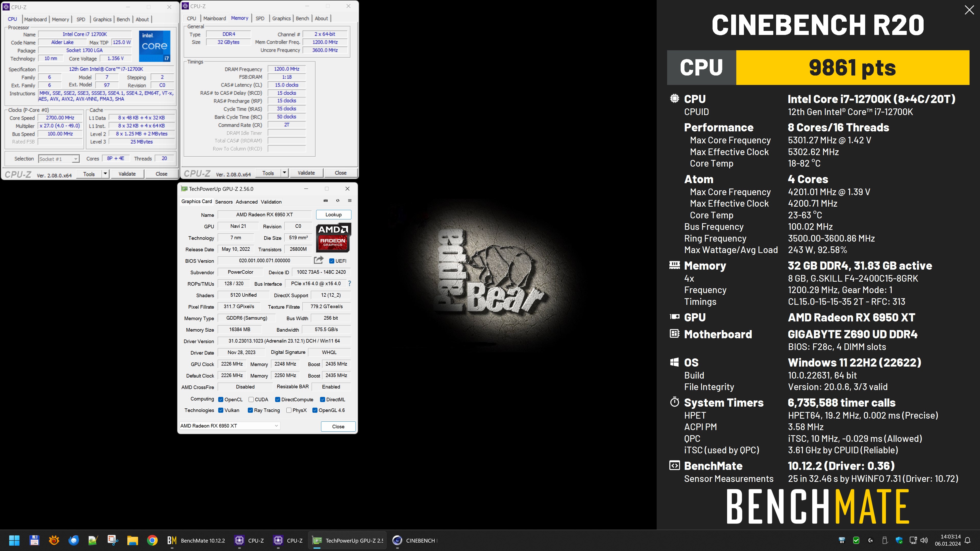Expand Tools dropdown arrow in Memory CPU-Z window
Viewport: 980px width, 551px height.
click(x=285, y=173)
